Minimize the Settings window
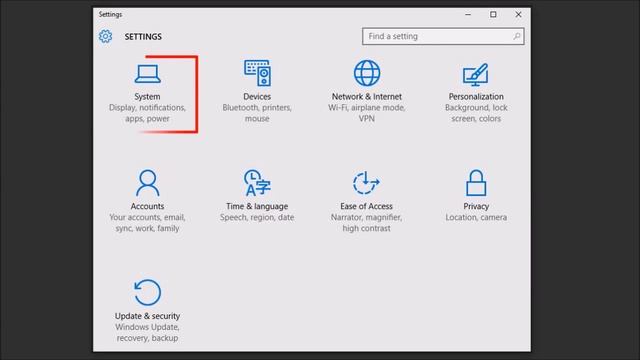Screen dimensions: 640x360 (468, 14)
